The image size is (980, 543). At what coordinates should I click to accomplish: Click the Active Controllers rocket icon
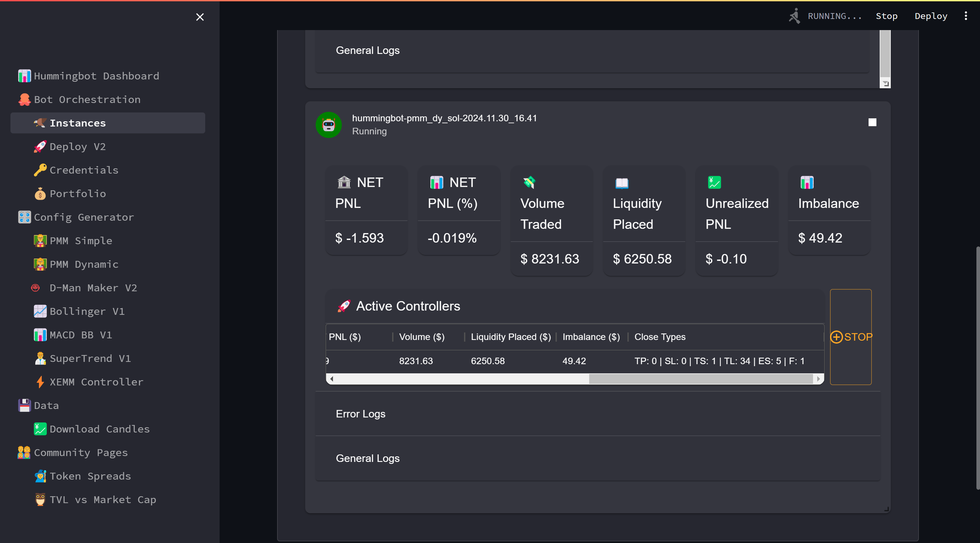(344, 306)
